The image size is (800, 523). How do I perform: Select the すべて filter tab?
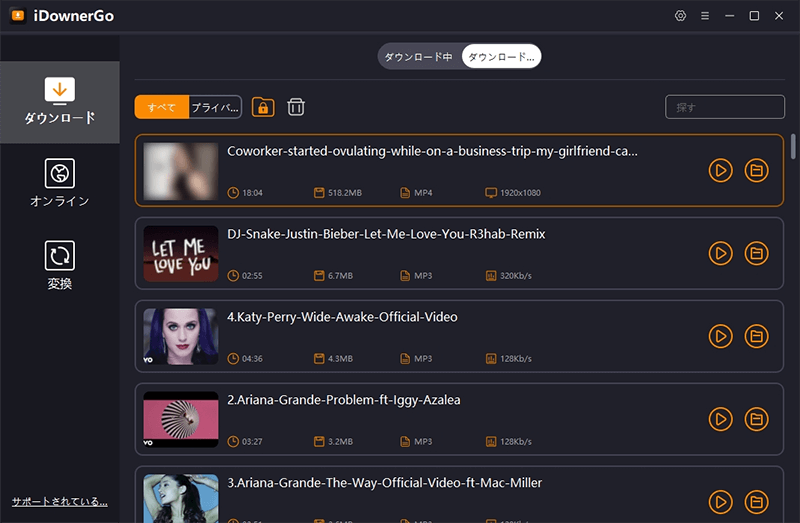pos(161,107)
